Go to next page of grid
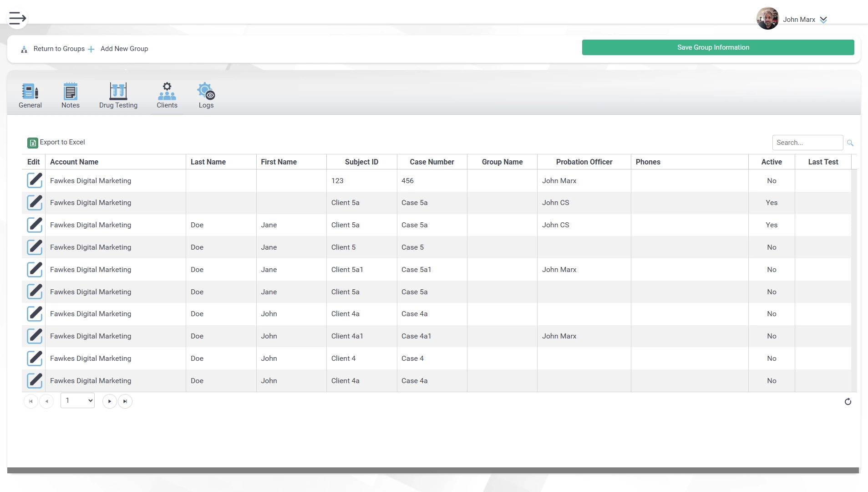This screenshot has width=868, height=492. point(109,401)
